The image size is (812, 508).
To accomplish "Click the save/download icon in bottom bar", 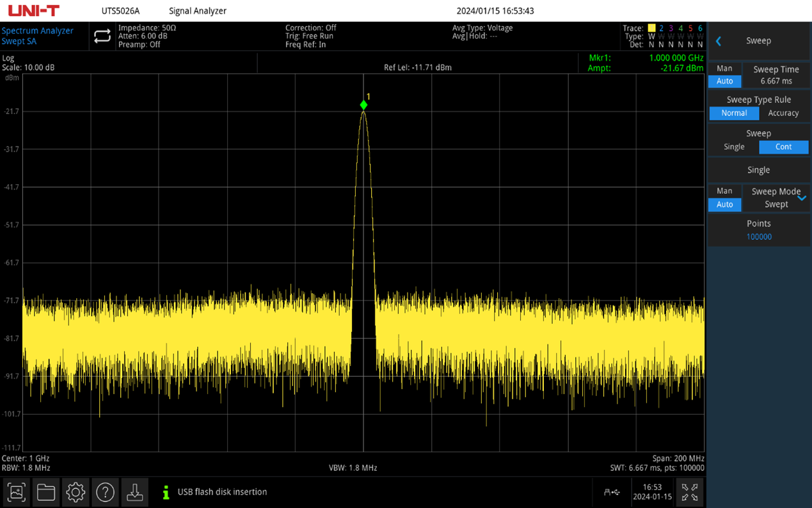I will (x=134, y=492).
